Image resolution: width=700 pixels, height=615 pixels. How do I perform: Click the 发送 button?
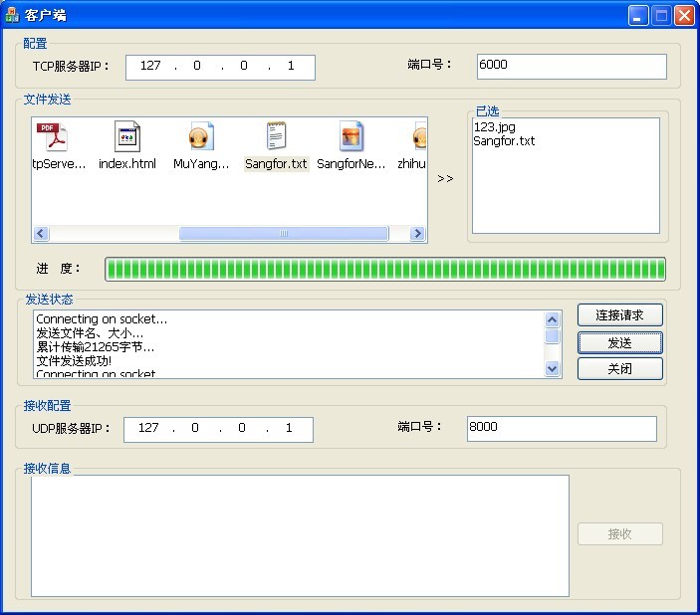619,342
